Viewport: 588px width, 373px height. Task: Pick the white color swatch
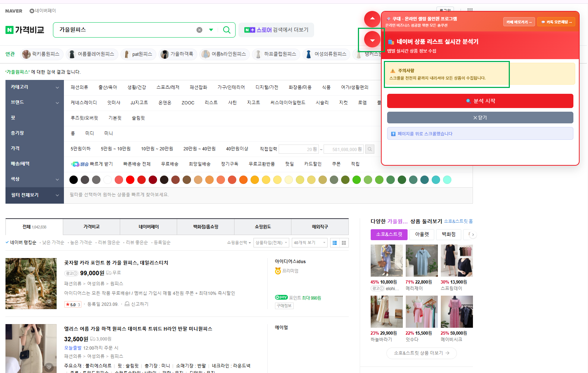tap(107, 180)
